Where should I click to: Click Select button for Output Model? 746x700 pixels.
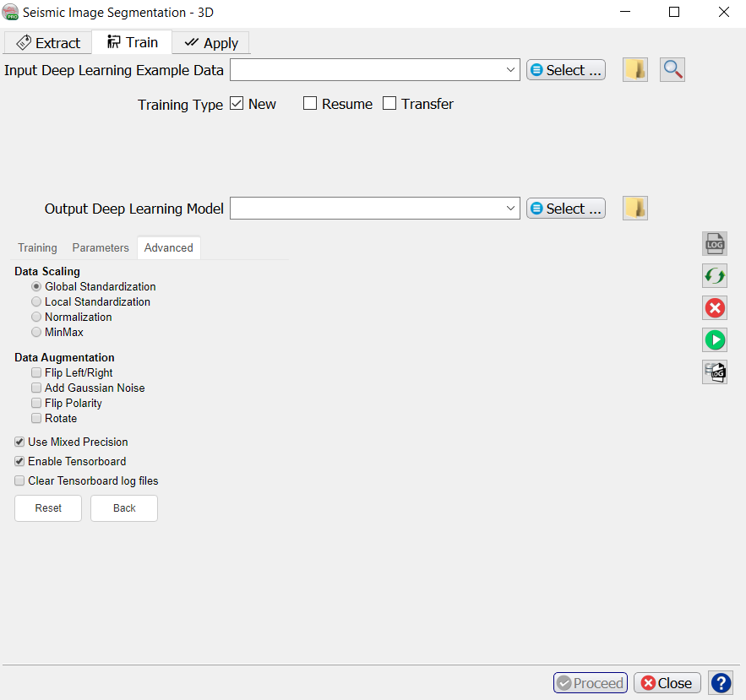tap(565, 209)
